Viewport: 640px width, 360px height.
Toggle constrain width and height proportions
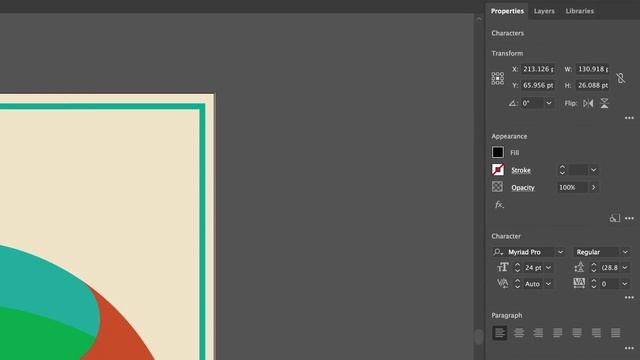click(x=620, y=78)
